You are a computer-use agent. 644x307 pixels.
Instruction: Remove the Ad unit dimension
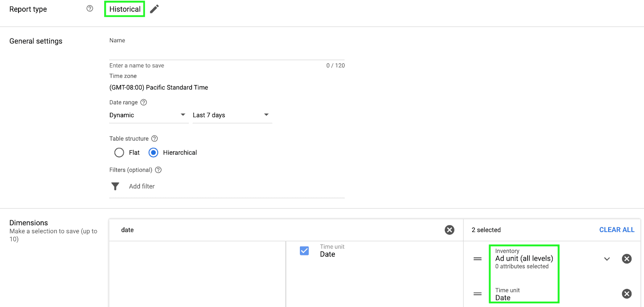[626, 259]
